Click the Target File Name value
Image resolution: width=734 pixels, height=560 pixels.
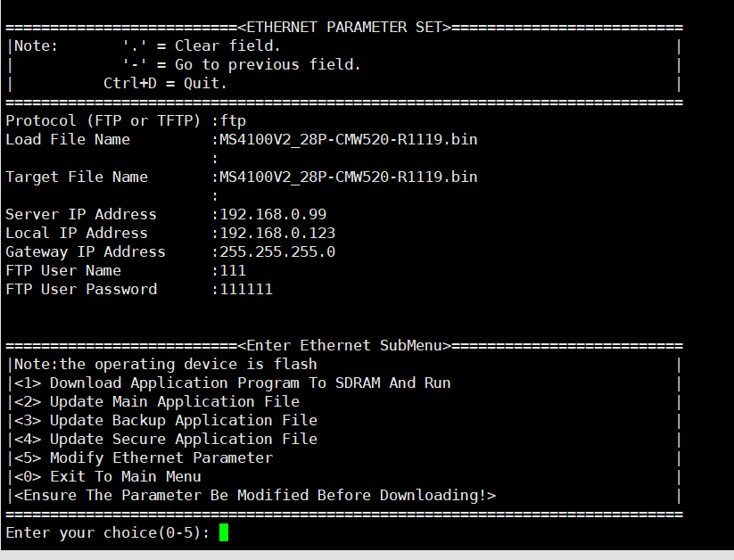point(348,177)
